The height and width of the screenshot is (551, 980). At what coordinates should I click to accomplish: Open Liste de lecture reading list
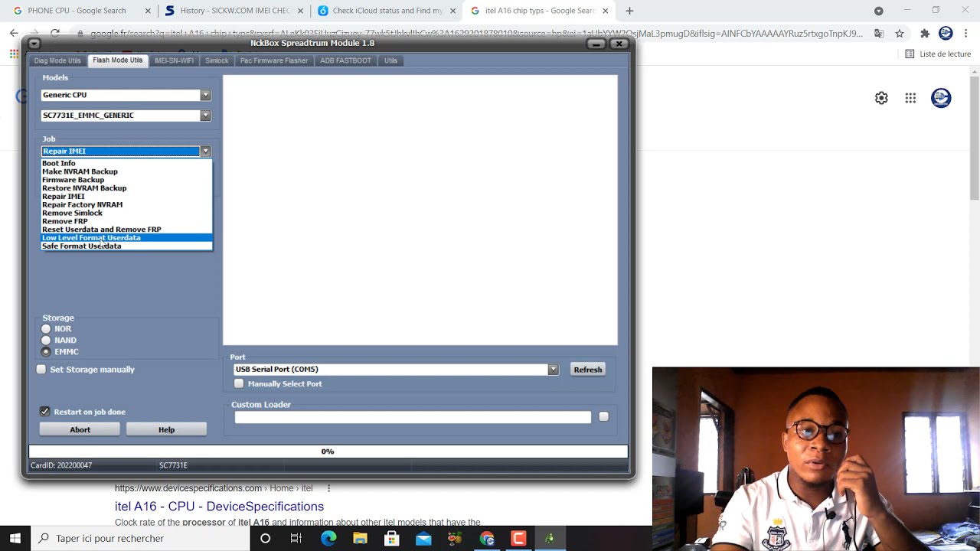[938, 54]
